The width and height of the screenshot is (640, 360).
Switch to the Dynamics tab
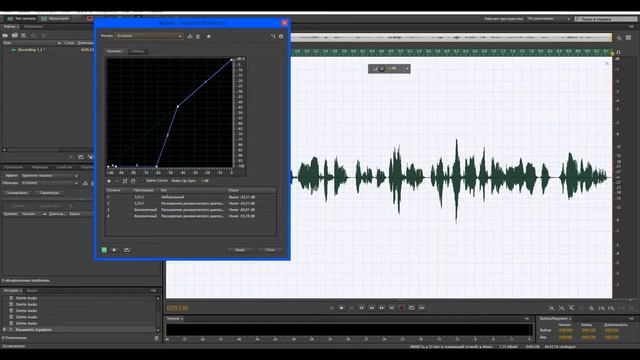point(115,51)
